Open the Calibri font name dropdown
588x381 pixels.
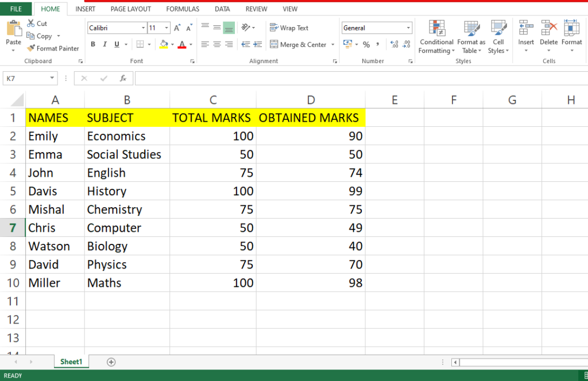(143, 28)
